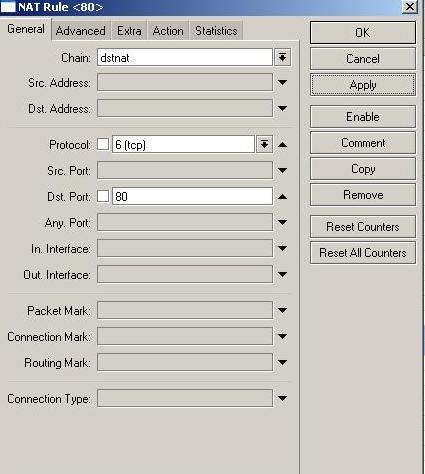The width and height of the screenshot is (425, 474).
Task: Click the disabled Routing Mark field
Action: [185, 362]
